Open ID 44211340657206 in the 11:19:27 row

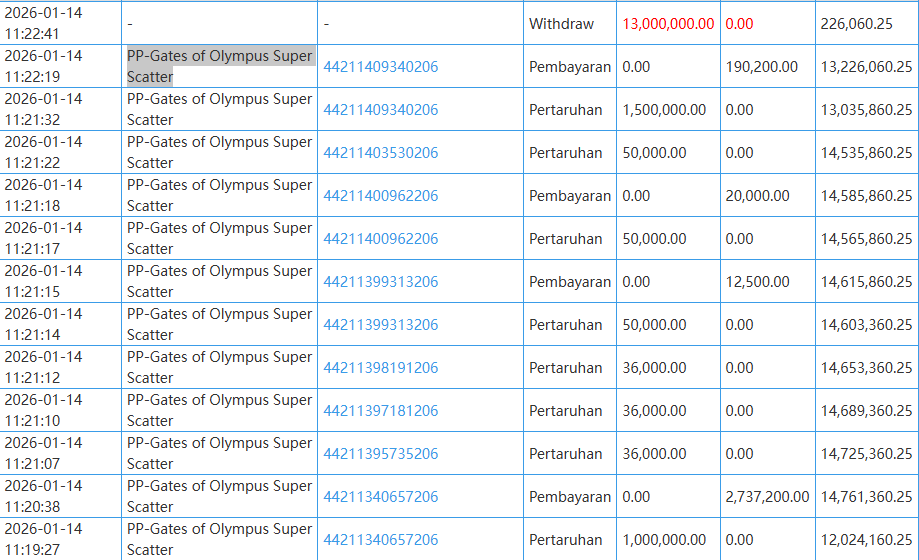[x=380, y=540]
